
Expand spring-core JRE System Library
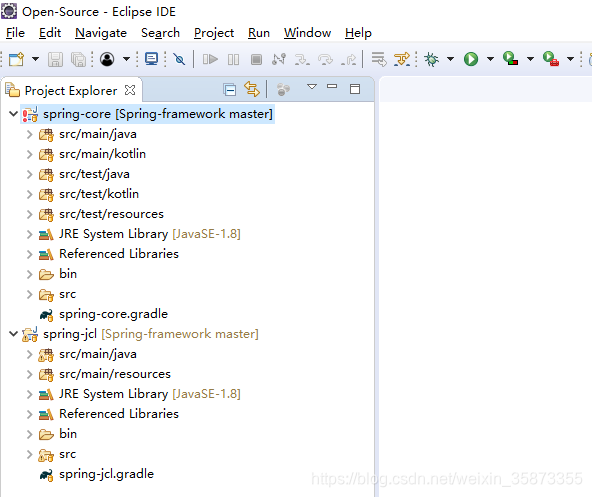pos(30,234)
